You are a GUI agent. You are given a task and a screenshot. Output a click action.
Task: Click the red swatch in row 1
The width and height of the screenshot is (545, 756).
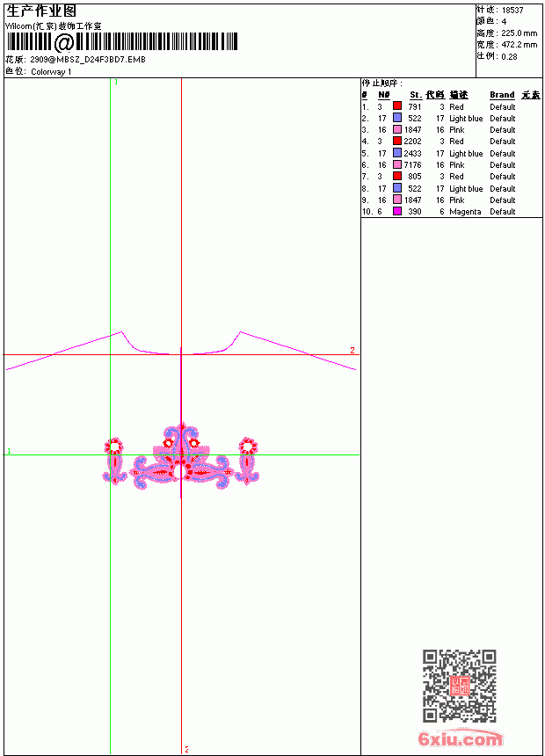(x=397, y=105)
